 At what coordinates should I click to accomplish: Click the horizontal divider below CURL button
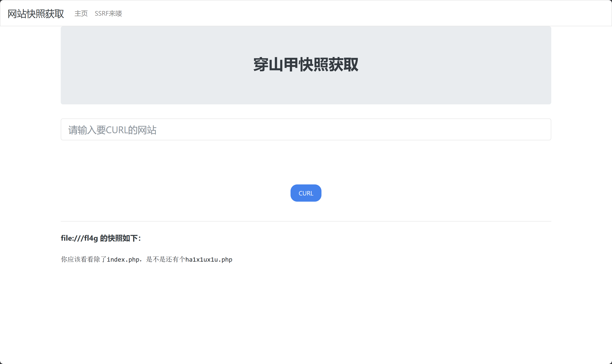306,221
